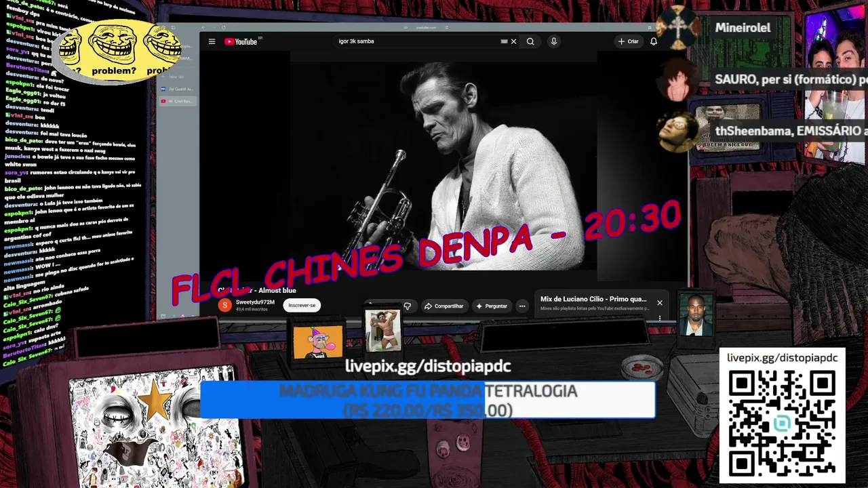868x488 pixels.
Task: Share the video via Compartilhar
Action: (x=444, y=306)
